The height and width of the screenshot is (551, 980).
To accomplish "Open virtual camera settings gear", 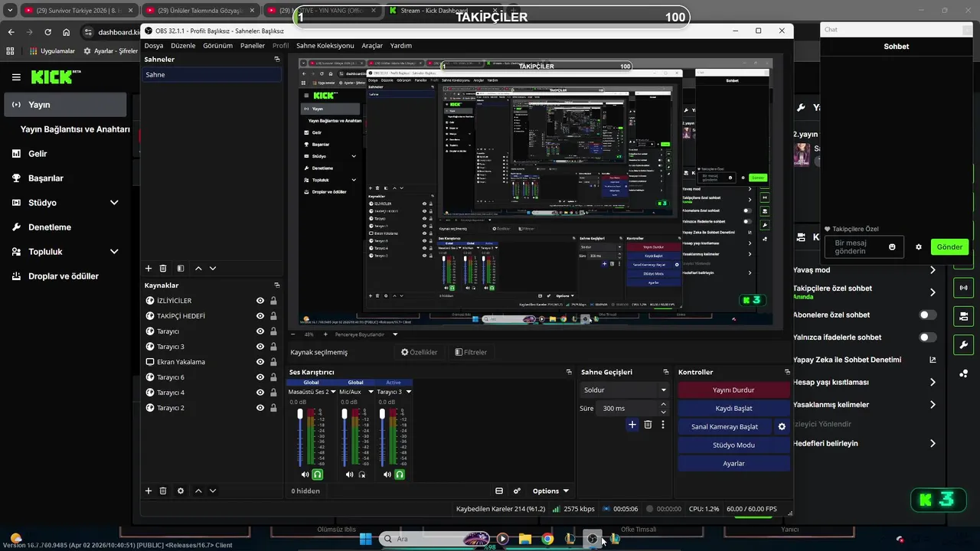I will point(782,427).
